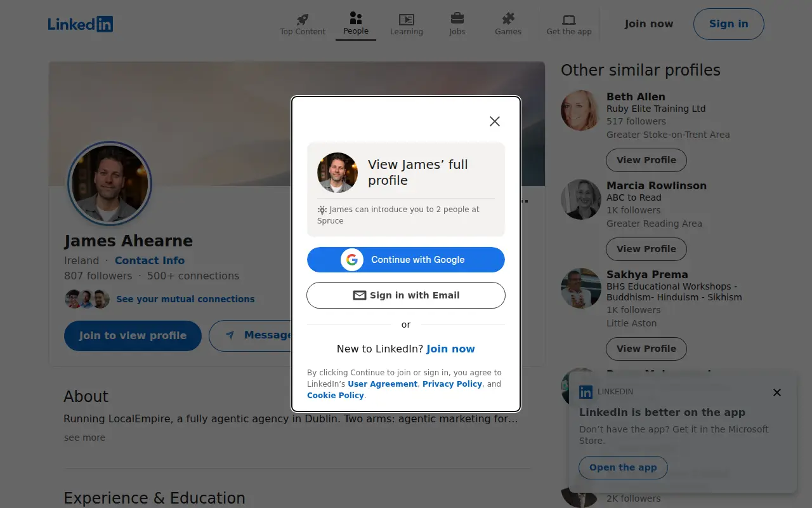812x508 pixels.
Task: View Beth Allen's profile
Action: click(x=646, y=160)
